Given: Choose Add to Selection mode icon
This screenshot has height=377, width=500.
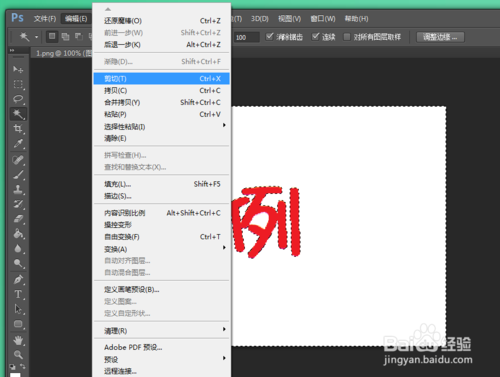Looking at the screenshot, I should click(x=65, y=37).
